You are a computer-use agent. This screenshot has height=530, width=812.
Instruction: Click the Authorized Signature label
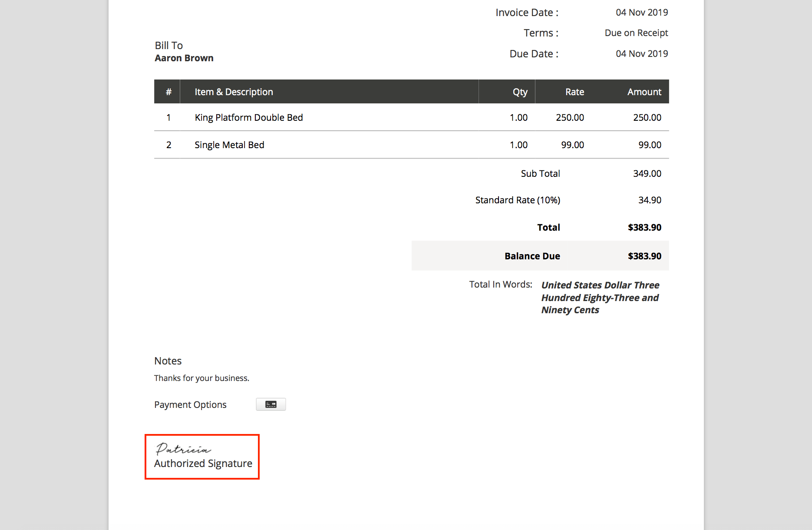pyautogui.click(x=203, y=463)
